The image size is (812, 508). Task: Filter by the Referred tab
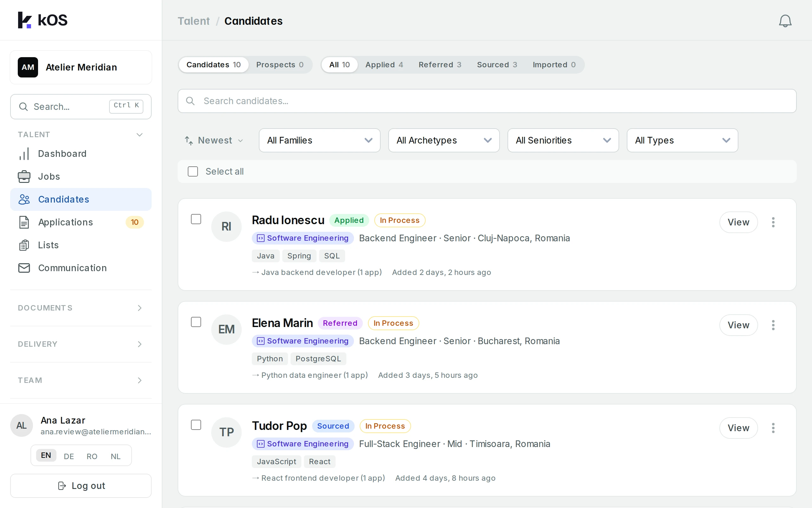[440, 64]
